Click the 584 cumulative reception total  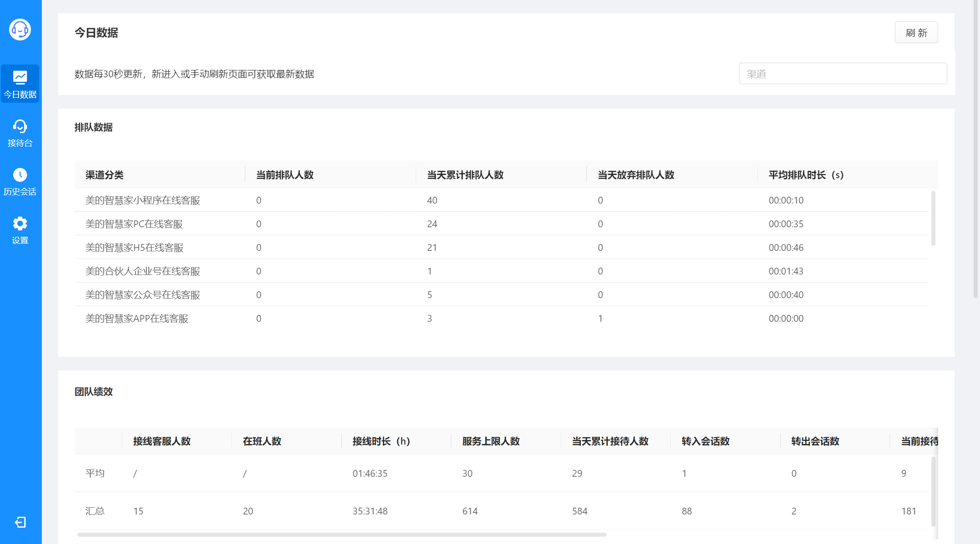pos(579,511)
